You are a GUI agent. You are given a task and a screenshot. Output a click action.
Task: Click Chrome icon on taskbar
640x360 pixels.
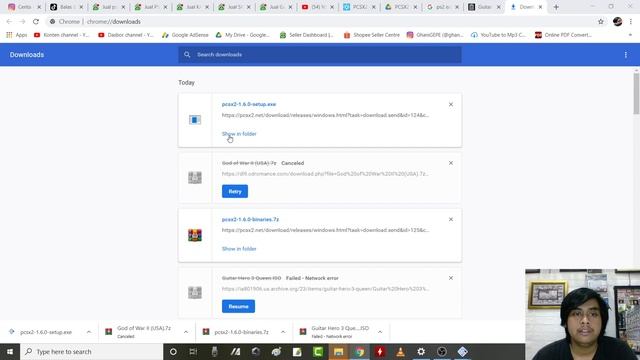pos(359,351)
